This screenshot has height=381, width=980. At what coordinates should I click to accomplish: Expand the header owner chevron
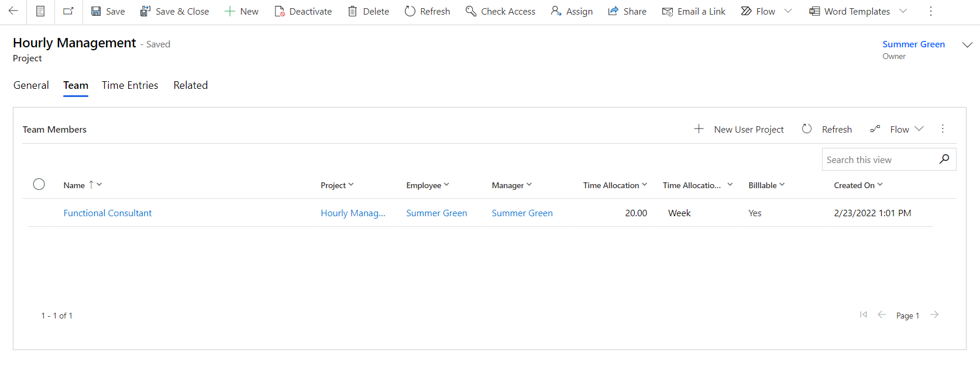tap(967, 45)
